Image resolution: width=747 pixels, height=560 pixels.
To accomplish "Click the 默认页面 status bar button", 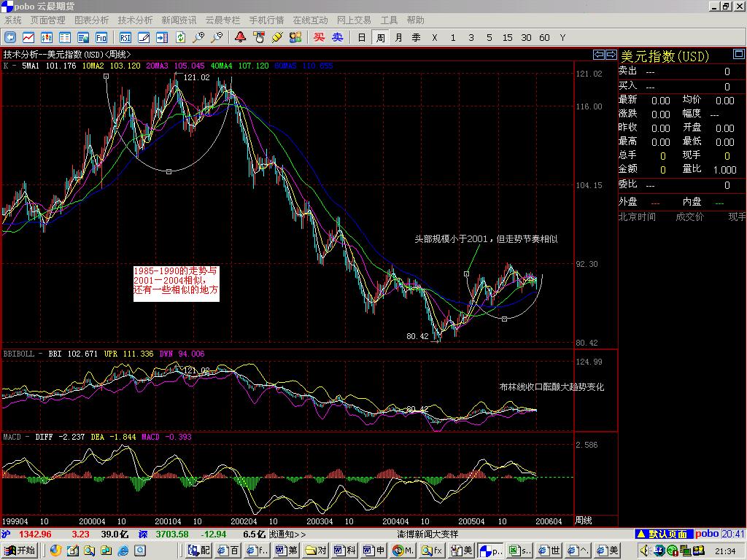I will click(663, 534).
